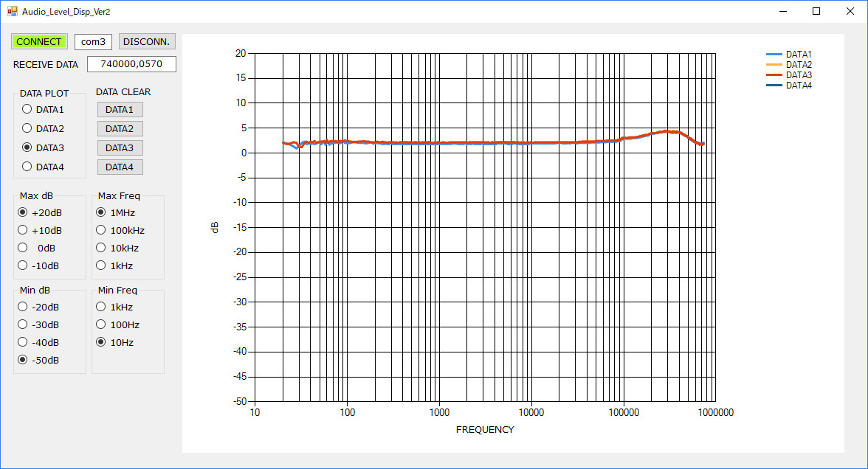Click the green CONNECT button
The height and width of the screenshot is (469, 868).
(40, 41)
